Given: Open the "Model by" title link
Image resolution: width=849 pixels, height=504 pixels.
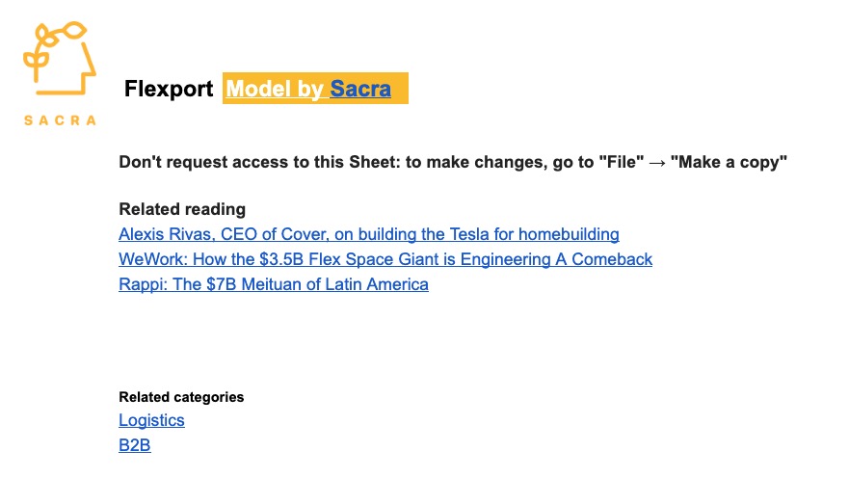Looking at the screenshot, I should 275,89.
